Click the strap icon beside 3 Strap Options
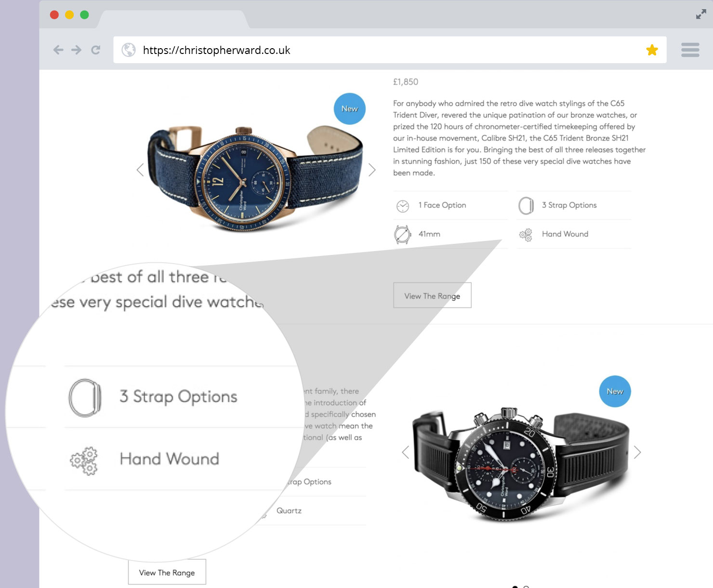713x588 pixels. tap(526, 206)
